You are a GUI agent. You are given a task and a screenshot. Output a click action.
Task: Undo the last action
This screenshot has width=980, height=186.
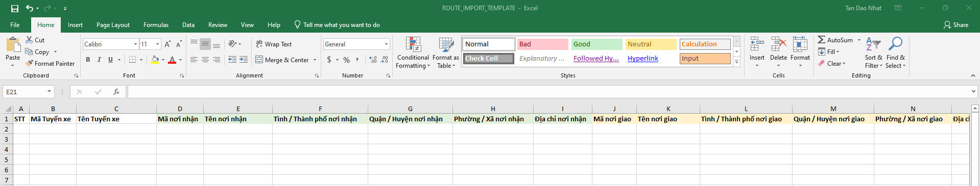(30, 8)
